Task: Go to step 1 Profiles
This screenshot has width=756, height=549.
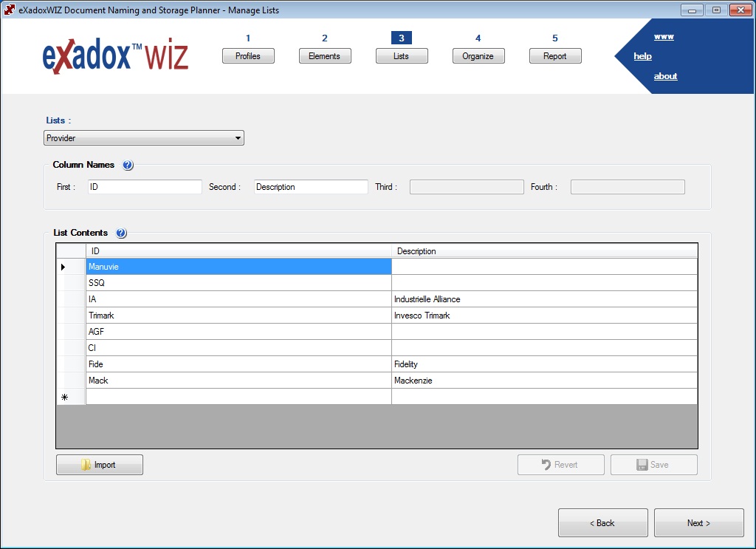Action: click(x=248, y=56)
